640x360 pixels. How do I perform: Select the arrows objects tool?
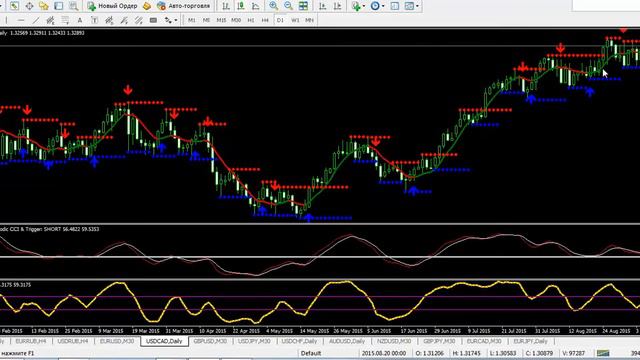coord(168,20)
